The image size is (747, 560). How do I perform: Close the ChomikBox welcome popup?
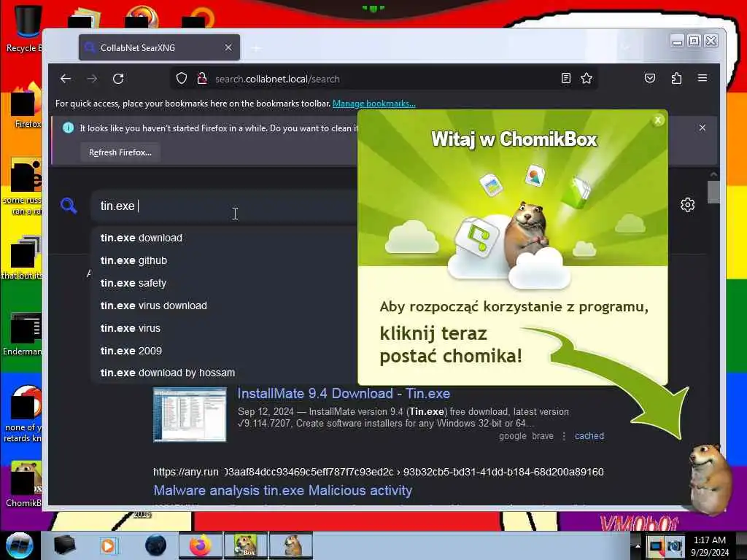click(658, 120)
